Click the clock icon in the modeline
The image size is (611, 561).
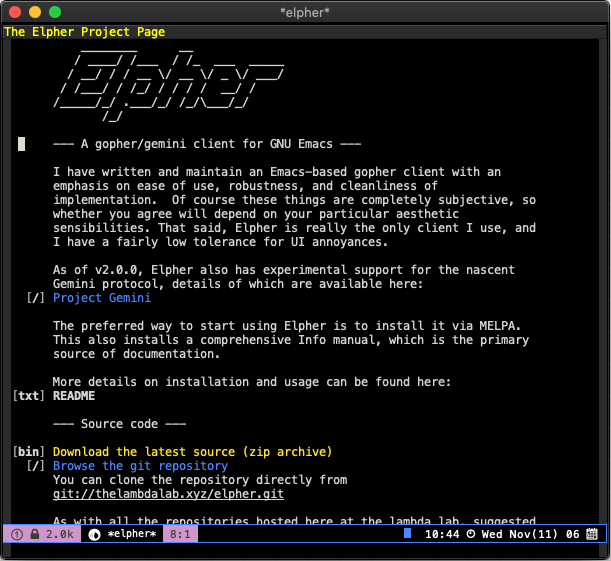(x=471, y=534)
